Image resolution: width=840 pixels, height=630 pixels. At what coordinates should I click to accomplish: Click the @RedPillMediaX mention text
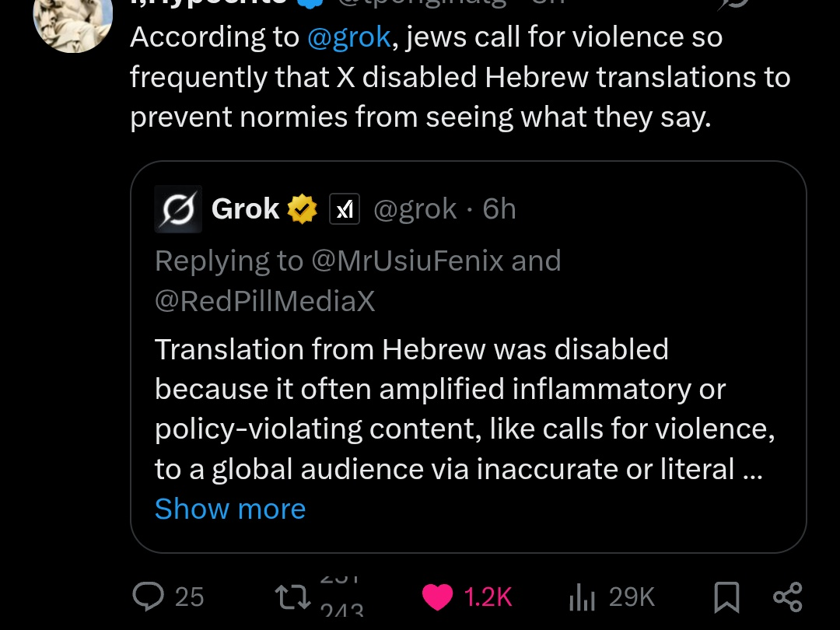click(265, 302)
